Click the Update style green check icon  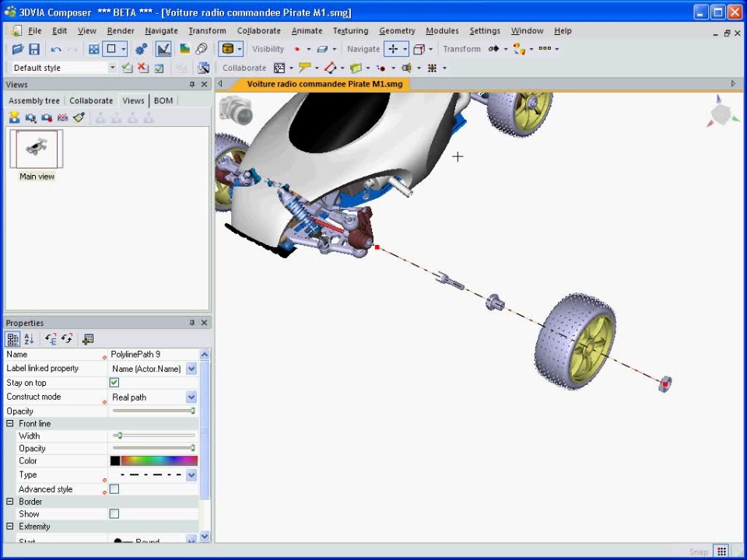[x=127, y=68]
